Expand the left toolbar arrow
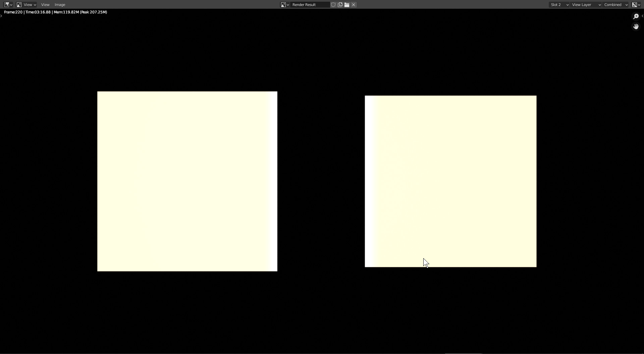Viewport: 644px width, 354px height. pos(1,16)
